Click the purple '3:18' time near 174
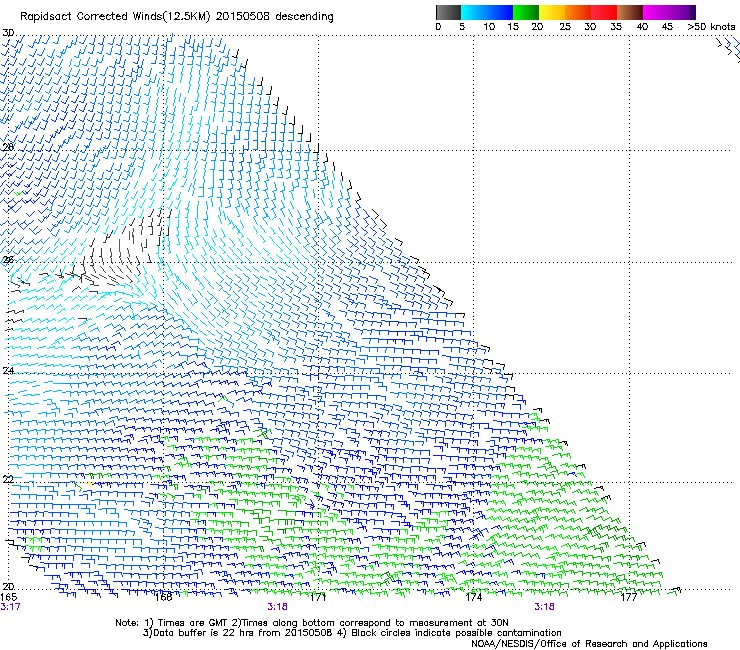This screenshot has width=740, height=650. [x=544, y=607]
